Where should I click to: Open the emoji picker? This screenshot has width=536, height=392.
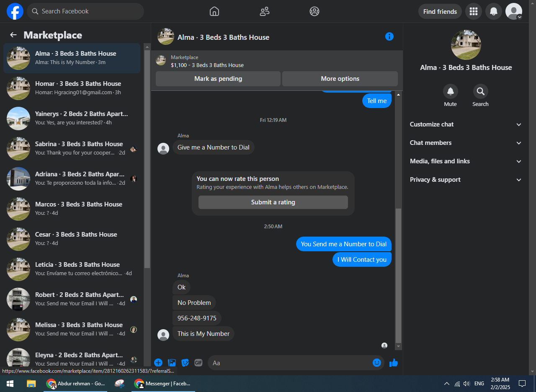[x=377, y=363]
